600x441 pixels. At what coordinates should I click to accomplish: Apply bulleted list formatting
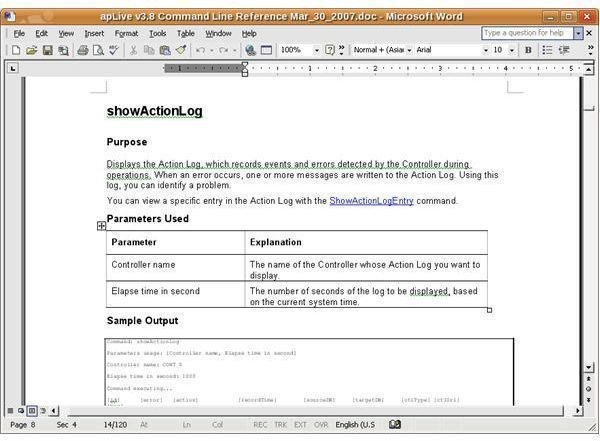(x=547, y=50)
